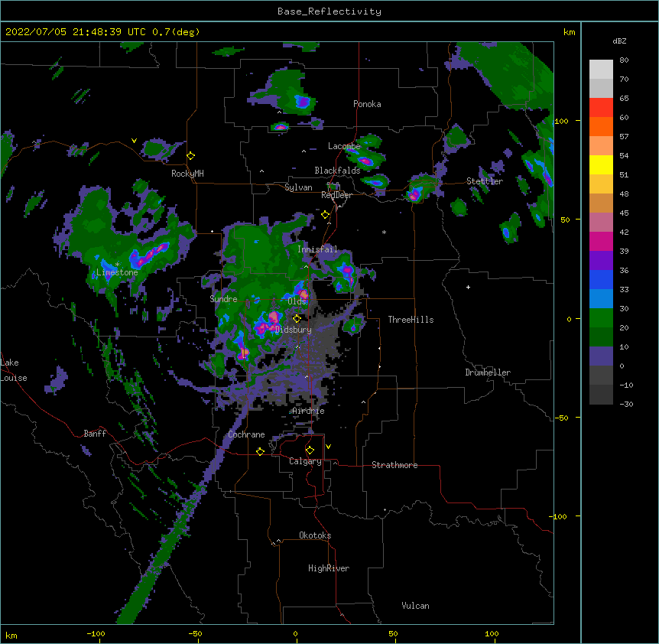Screen dimensions: 659x644
Task: Click the purple 10 dBZ legend swatch
Action: [601, 356]
